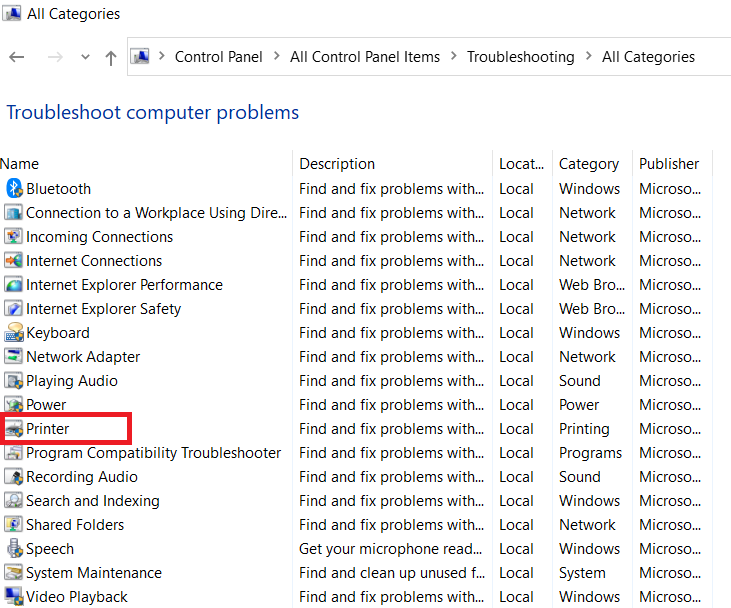Open the System Maintenance troubleshooter
Viewport: 731px width, 608px height.
click(x=94, y=573)
